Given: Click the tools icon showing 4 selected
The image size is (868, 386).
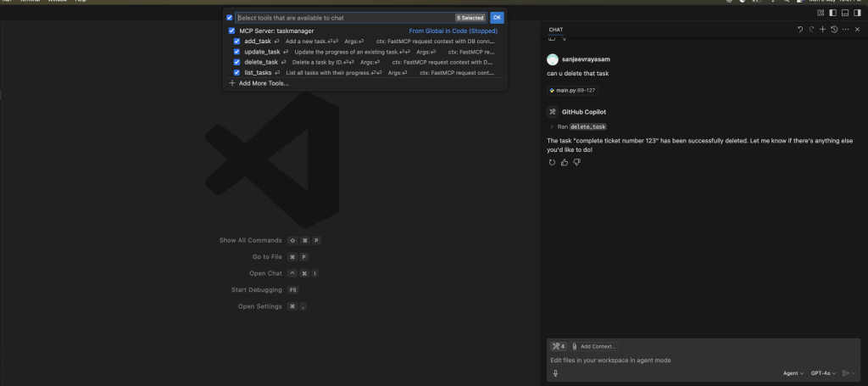Looking at the screenshot, I should (x=558, y=346).
